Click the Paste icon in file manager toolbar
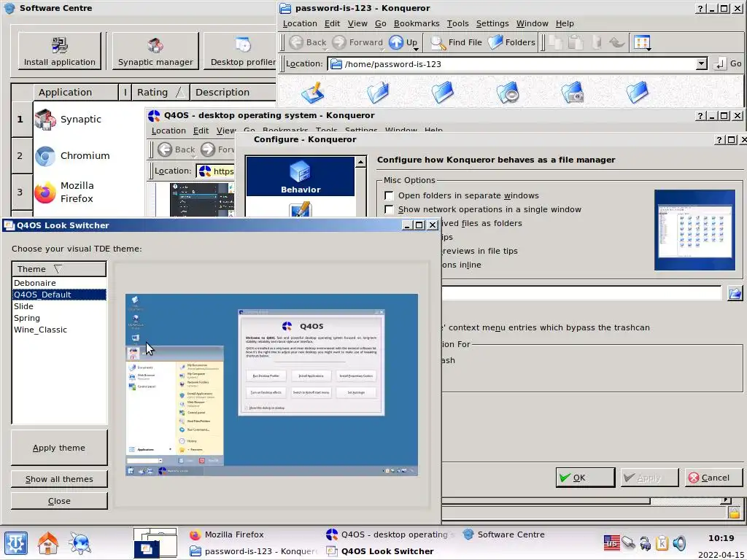Image resolution: width=747 pixels, height=560 pixels. pos(576,42)
